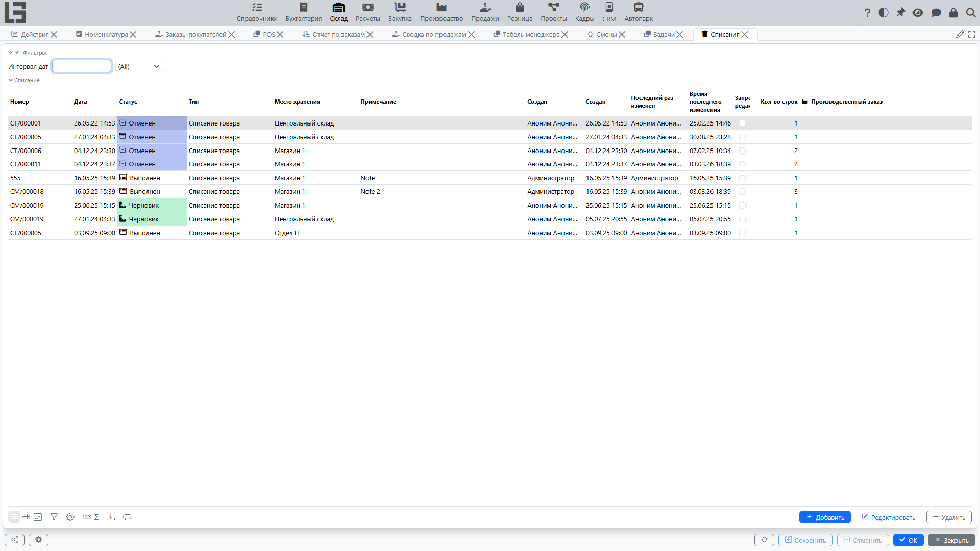Open the Бухгалтерия section

pyautogui.click(x=303, y=12)
